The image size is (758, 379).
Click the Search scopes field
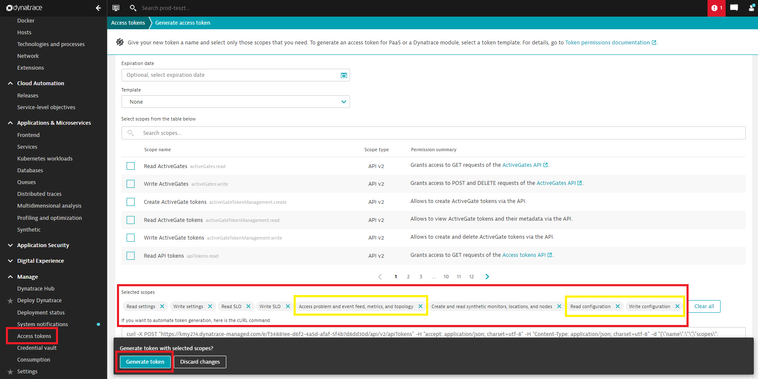tap(433, 132)
